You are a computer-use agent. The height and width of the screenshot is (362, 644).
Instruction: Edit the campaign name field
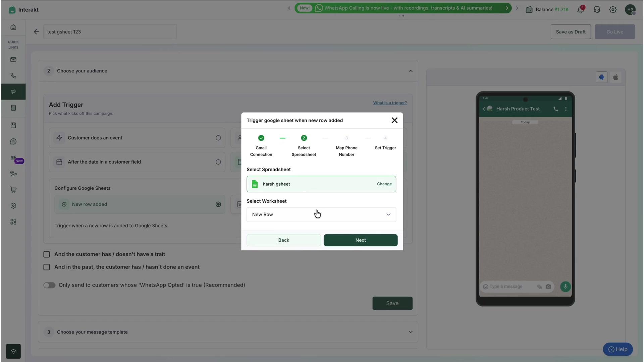[x=110, y=32]
